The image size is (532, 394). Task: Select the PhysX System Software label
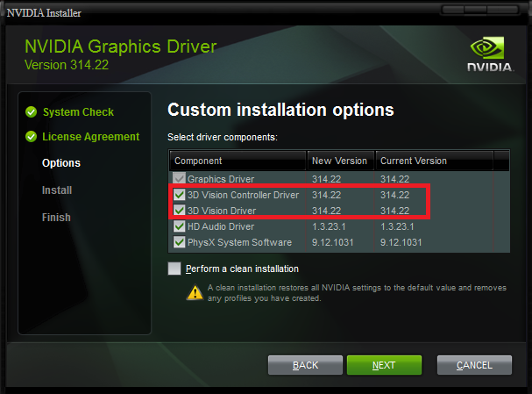(239, 242)
